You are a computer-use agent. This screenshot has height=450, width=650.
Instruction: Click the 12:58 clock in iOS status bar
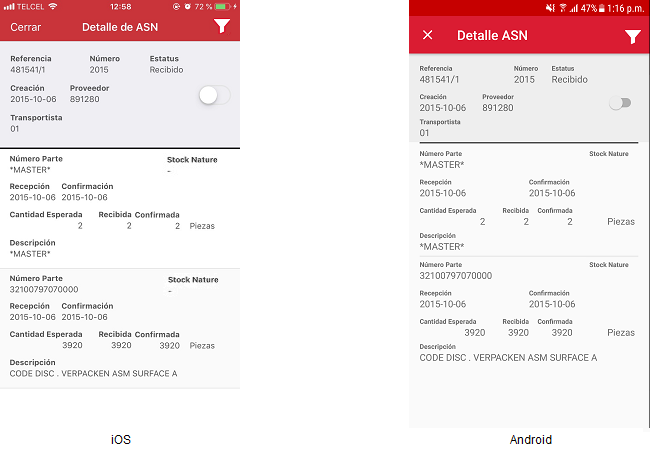(121, 6)
